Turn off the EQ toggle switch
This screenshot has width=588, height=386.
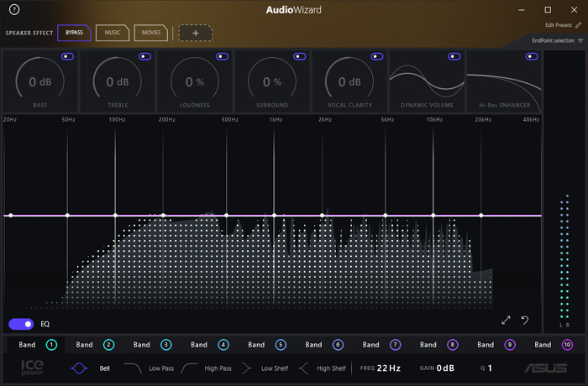[21, 324]
